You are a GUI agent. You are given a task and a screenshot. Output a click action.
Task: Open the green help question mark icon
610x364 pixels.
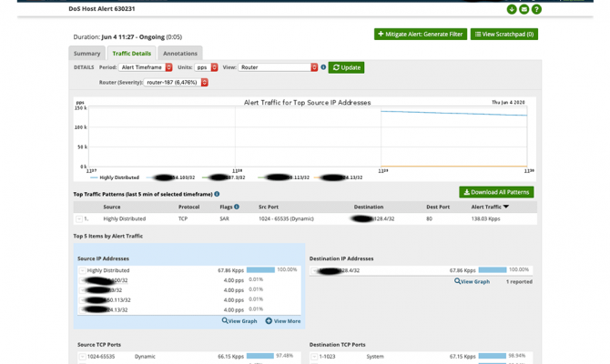coord(536,9)
